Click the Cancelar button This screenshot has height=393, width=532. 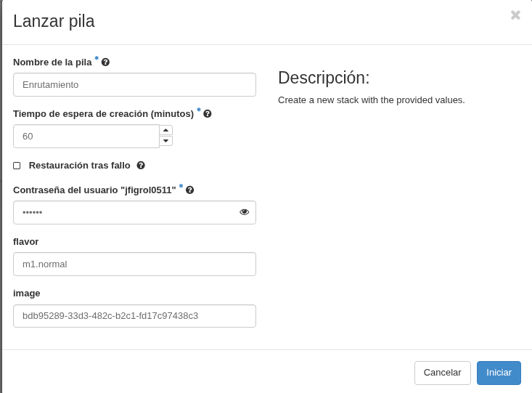443,373
